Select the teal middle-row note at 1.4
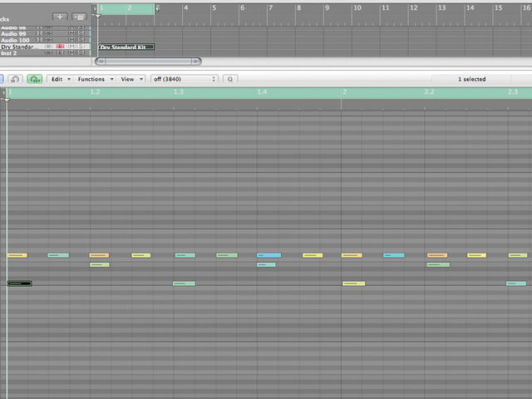532x399 pixels. (x=266, y=264)
